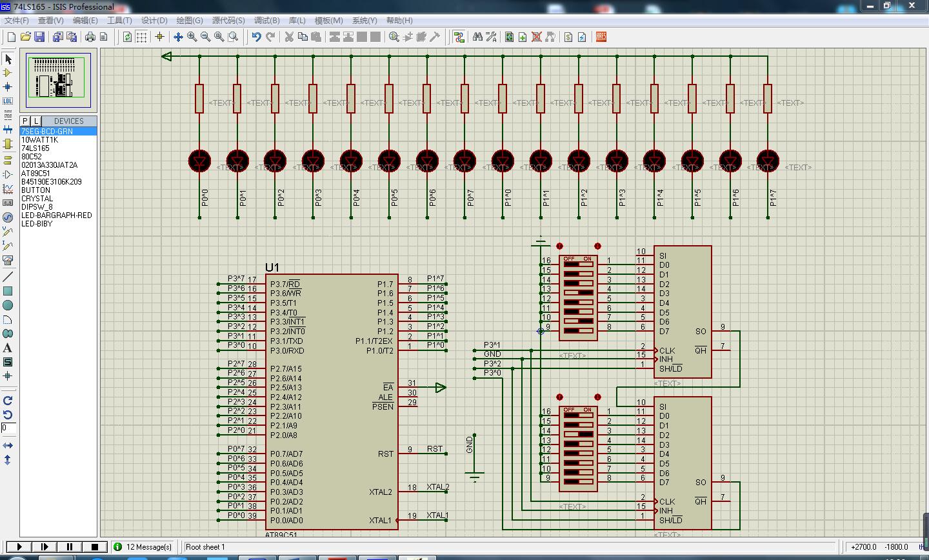The width and height of the screenshot is (929, 560).
Task: Create a new design file
Action: [x=11, y=37]
